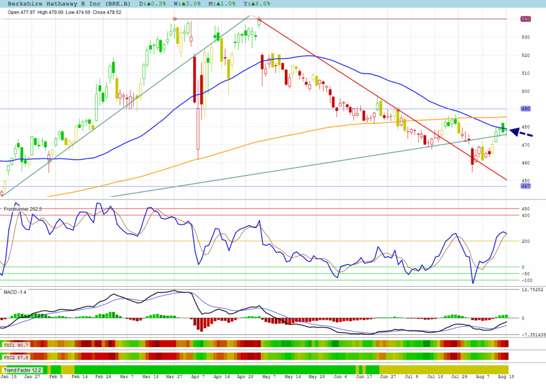Image resolution: width=546 pixels, height=392 pixels.
Task: Click the Mar 7 date label
Action: (x=126, y=377)
